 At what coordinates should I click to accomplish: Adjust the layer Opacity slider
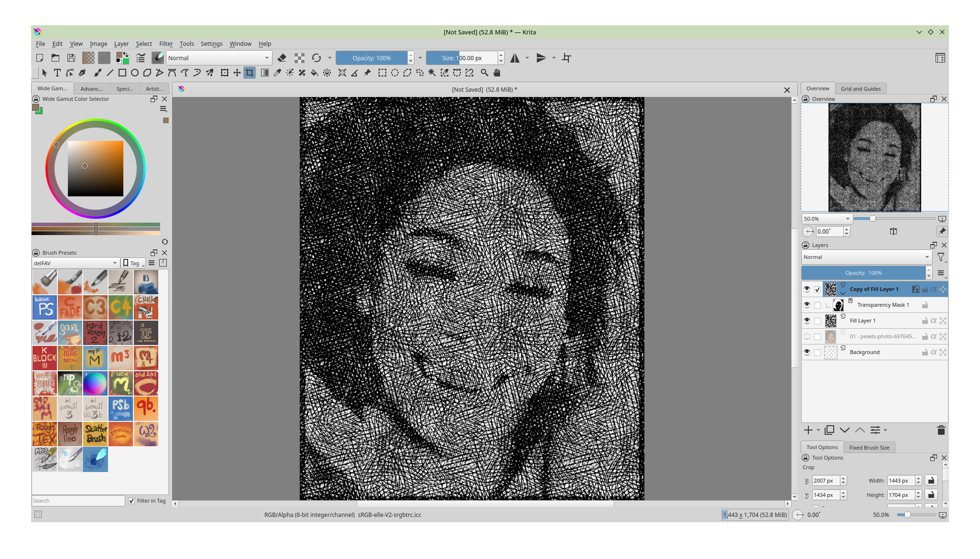click(863, 273)
